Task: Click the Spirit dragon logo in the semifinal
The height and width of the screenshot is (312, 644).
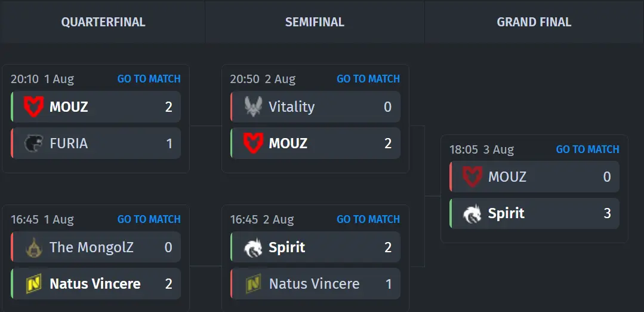Action: [x=253, y=247]
